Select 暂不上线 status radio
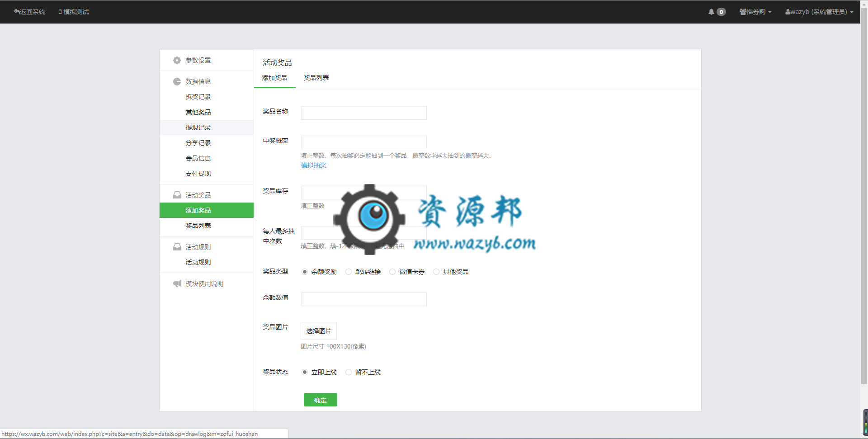Image resolution: width=868 pixels, height=439 pixels. click(x=349, y=372)
